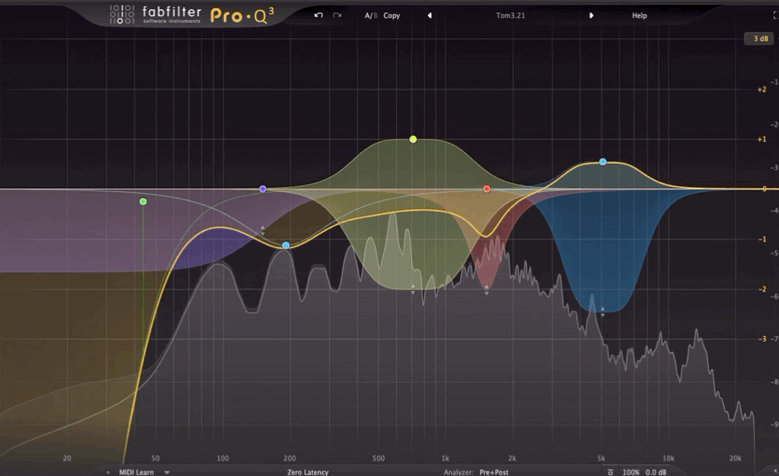This screenshot has width=779, height=476.
Task: Click the 200 frequency label
Action: tap(290, 458)
